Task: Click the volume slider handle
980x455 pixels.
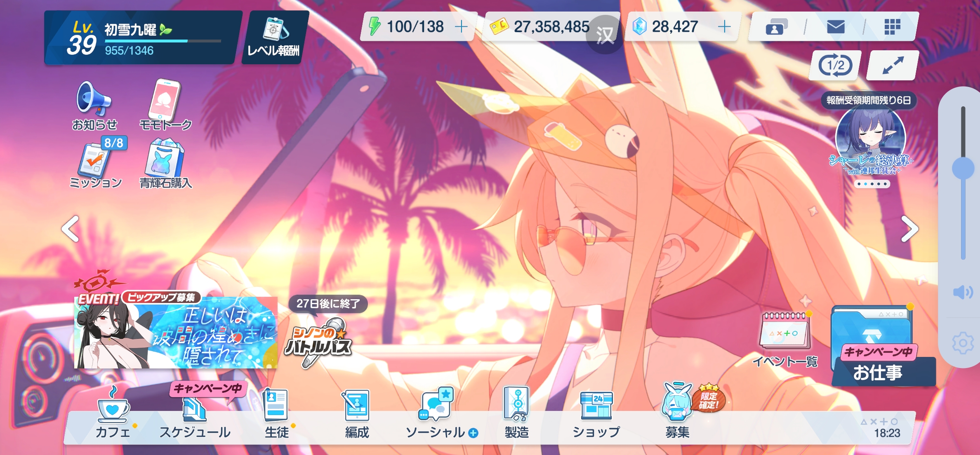Action: pos(963,169)
